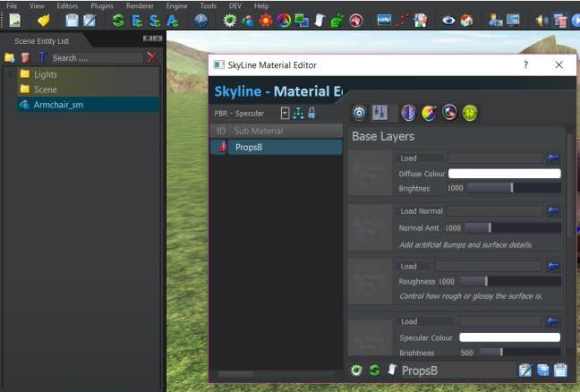Click the red round emblem toolbar icon

[356, 21]
